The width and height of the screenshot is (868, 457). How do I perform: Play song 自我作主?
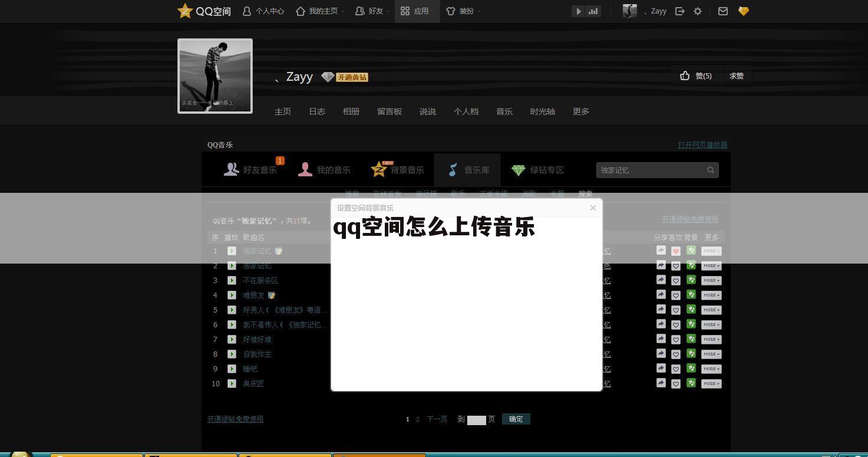point(232,354)
